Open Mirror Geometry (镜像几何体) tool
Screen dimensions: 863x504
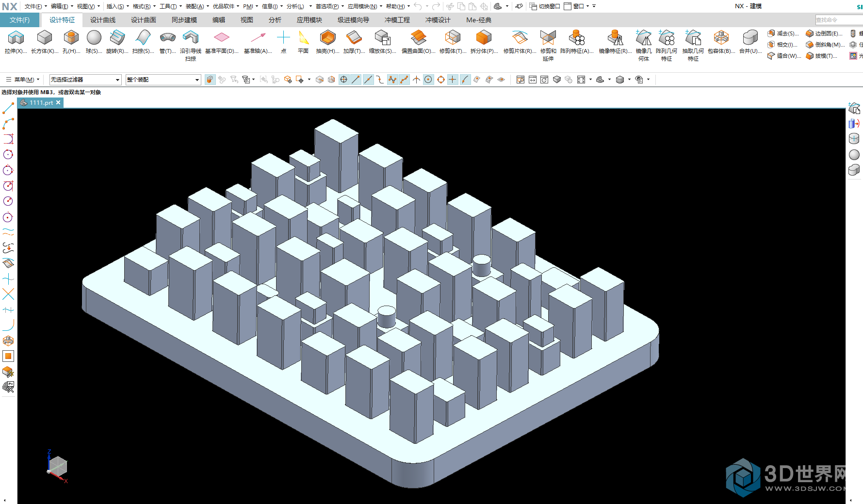644,45
